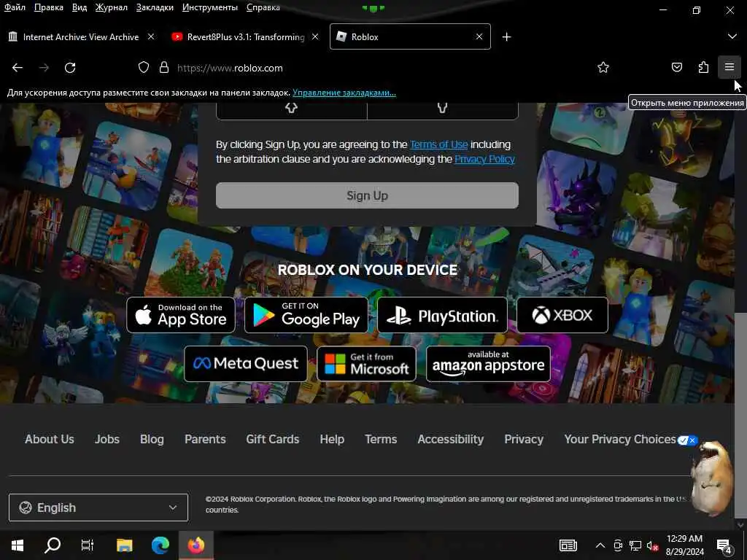Open Terms footer link

click(381, 439)
